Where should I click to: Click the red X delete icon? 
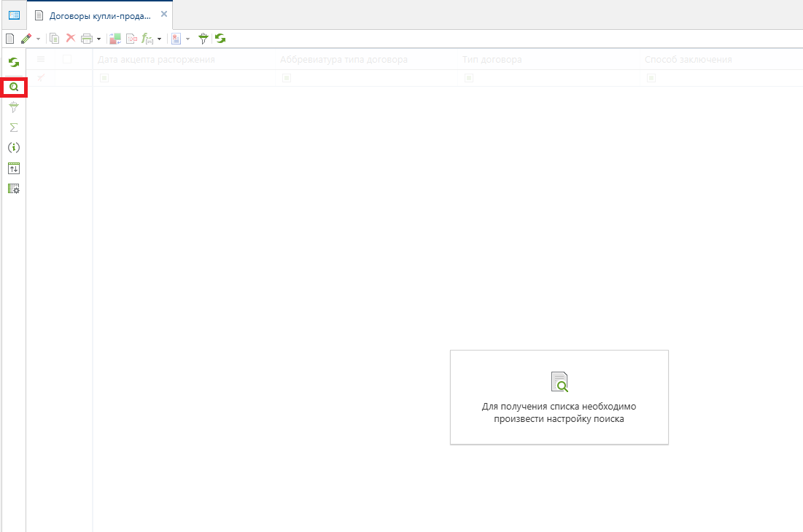click(x=71, y=39)
